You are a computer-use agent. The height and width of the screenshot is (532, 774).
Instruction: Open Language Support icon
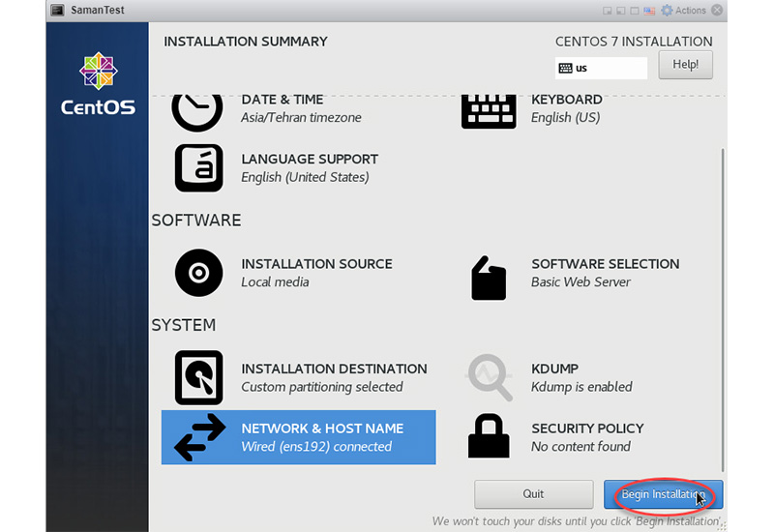(198, 167)
